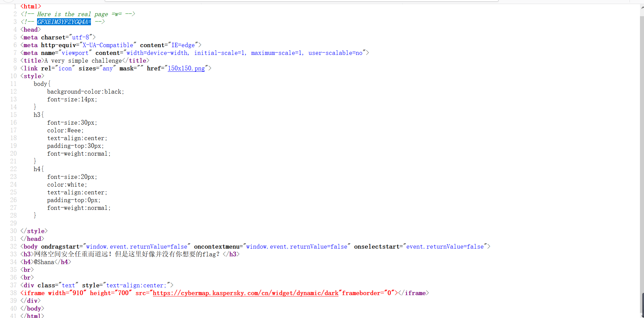Click the iframe height "700" value

[123, 293]
